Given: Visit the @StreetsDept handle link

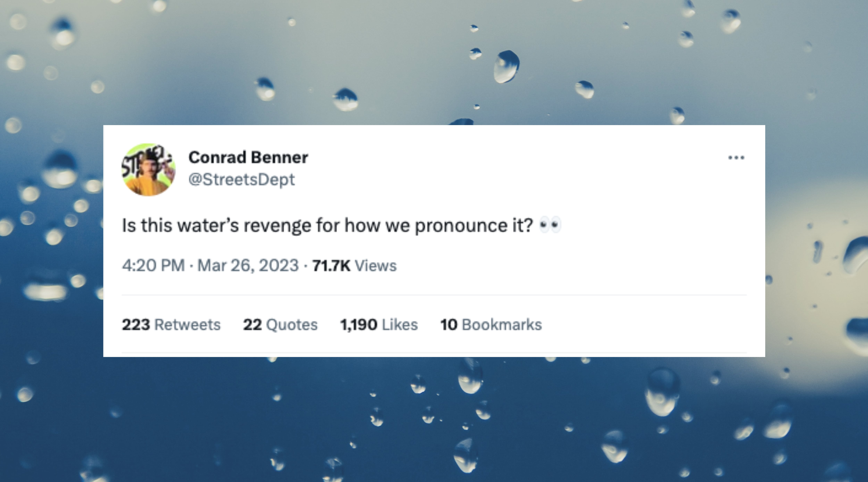Looking at the screenshot, I should (x=241, y=179).
